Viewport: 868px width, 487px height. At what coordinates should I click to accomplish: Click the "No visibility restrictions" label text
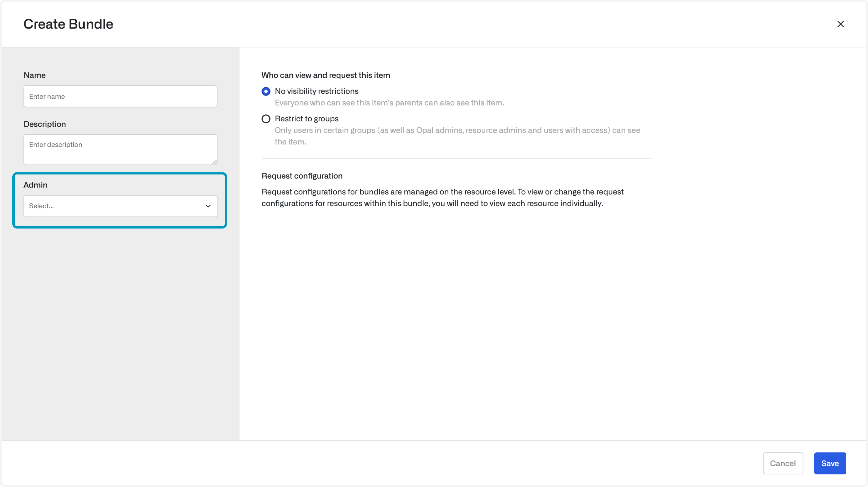click(x=316, y=91)
